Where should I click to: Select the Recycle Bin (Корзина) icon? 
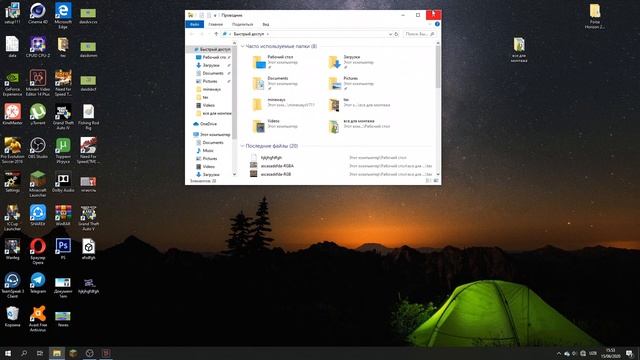tap(12, 317)
